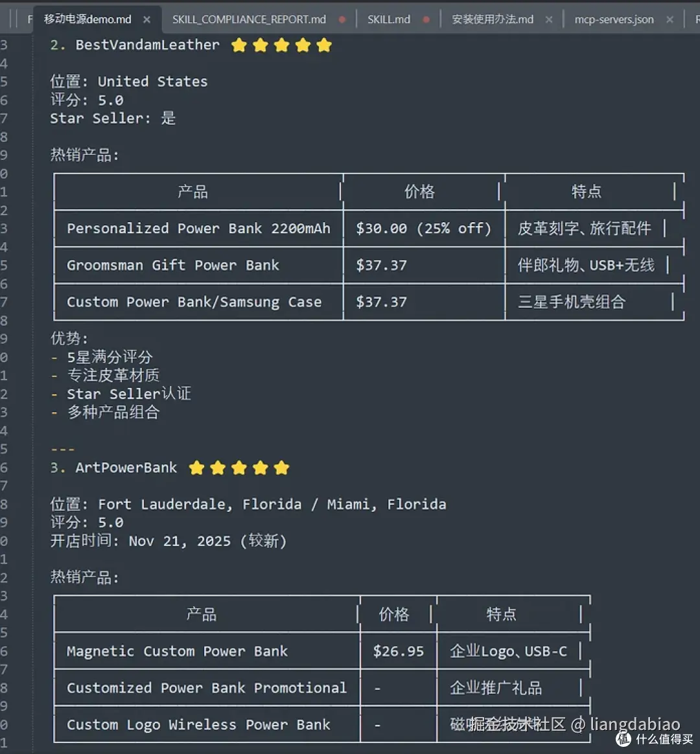Click the first star beside BestVandamLeather
Viewport: 700px width, 754px height.
coord(239,45)
